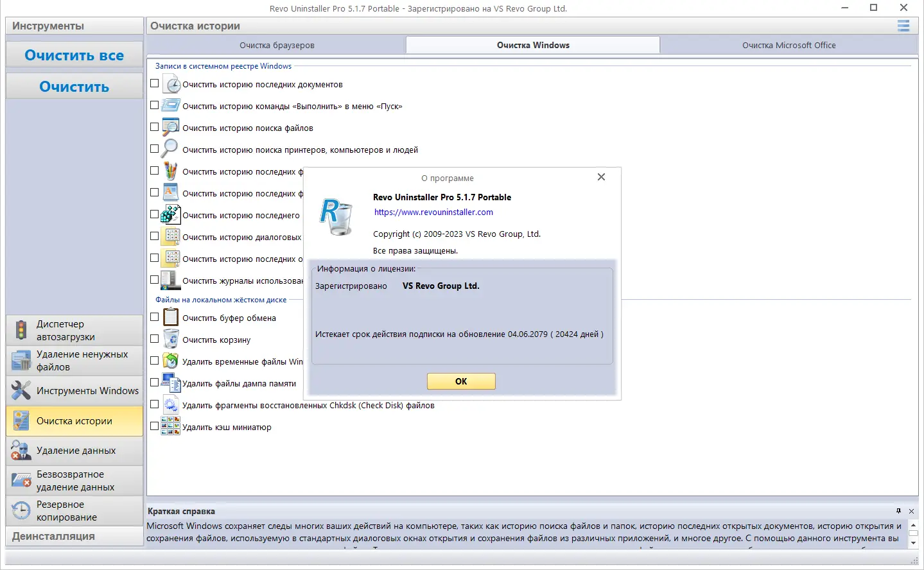Image resolution: width=924 pixels, height=570 pixels.
Task: Click the Chkdsk recovered fragments icon
Action: point(171,404)
